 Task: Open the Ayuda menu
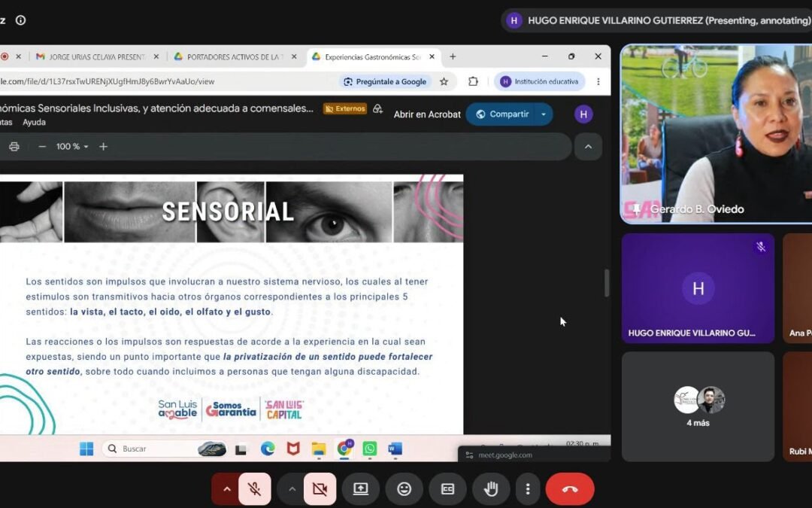pyautogui.click(x=34, y=123)
